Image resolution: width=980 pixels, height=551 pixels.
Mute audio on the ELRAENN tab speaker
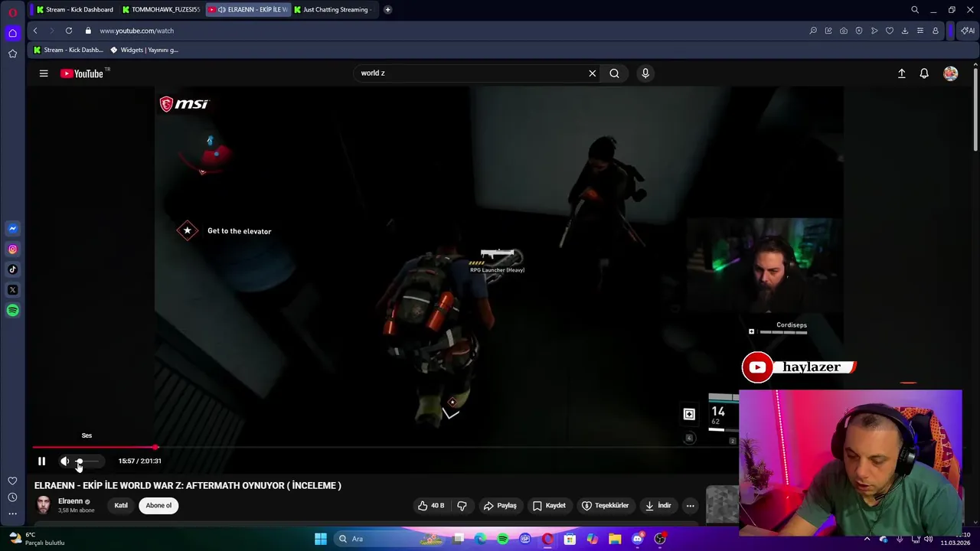click(221, 9)
